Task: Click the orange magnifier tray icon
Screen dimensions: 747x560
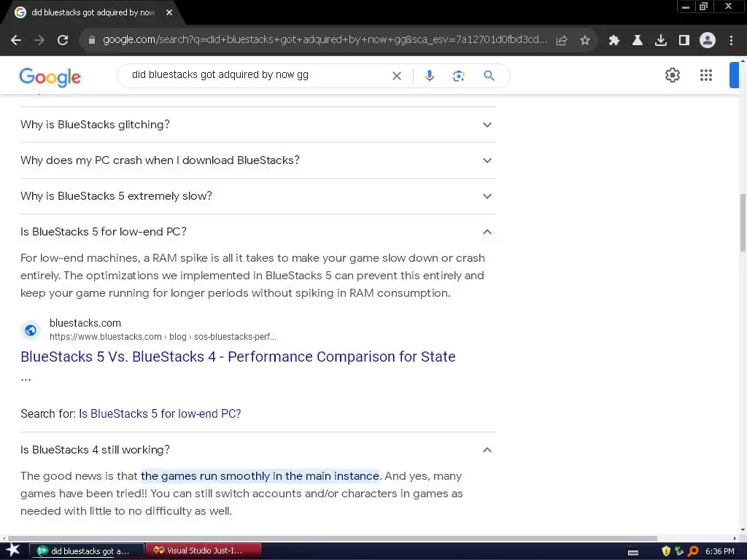Action: (693, 551)
